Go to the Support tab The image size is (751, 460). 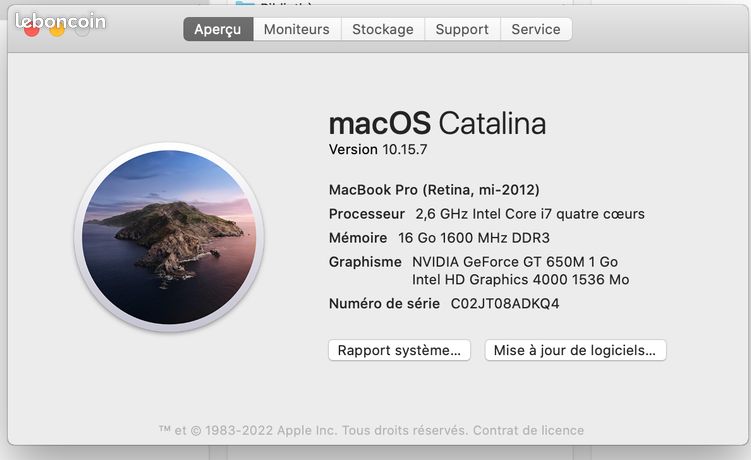(x=462, y=29)
